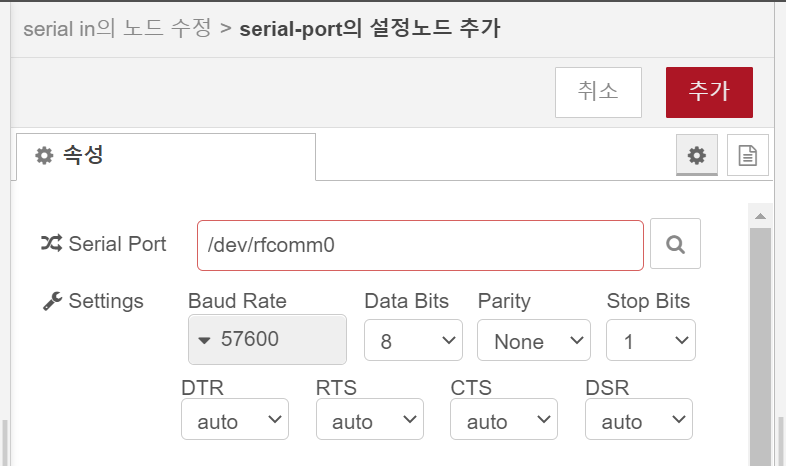Viewport: 786px width, 466px height.
Task: Click the 'serial in의 노드 수정' breadcrumb
Action: coord(117,28)
